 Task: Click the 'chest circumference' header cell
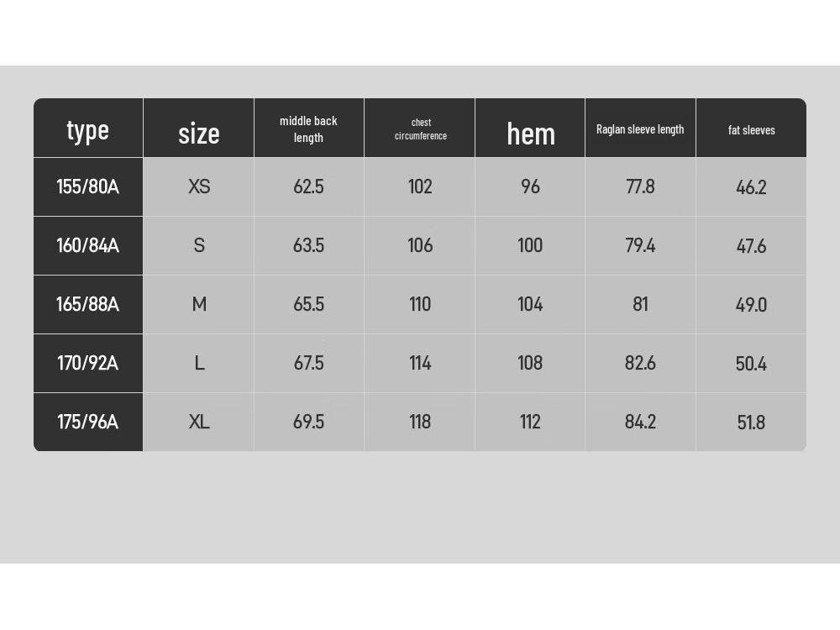tap(421, 129)
